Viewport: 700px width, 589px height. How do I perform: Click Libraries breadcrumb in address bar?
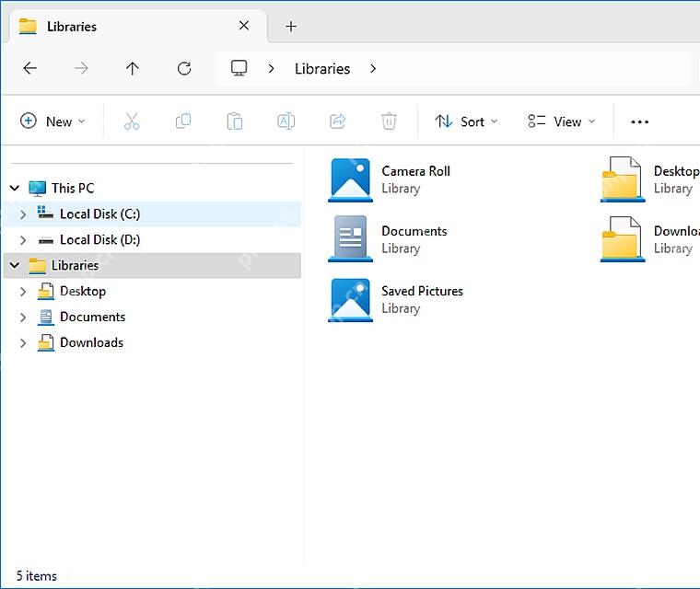[322, 69]
